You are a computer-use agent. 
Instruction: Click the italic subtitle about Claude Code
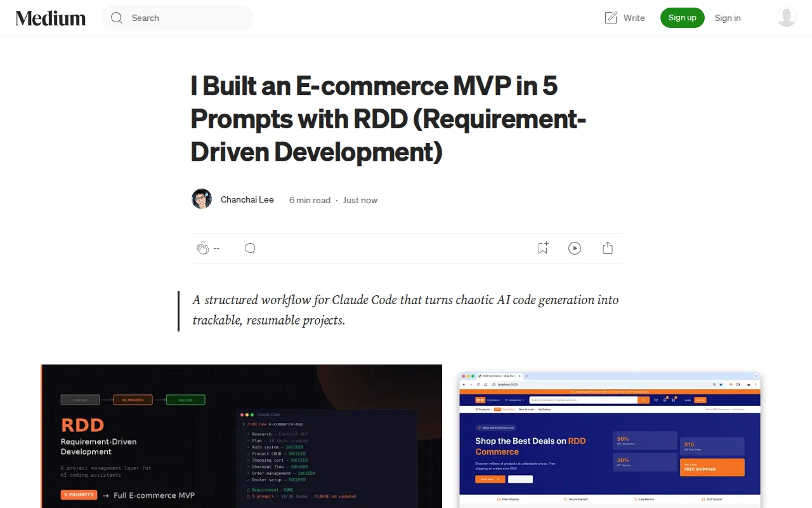405,310
